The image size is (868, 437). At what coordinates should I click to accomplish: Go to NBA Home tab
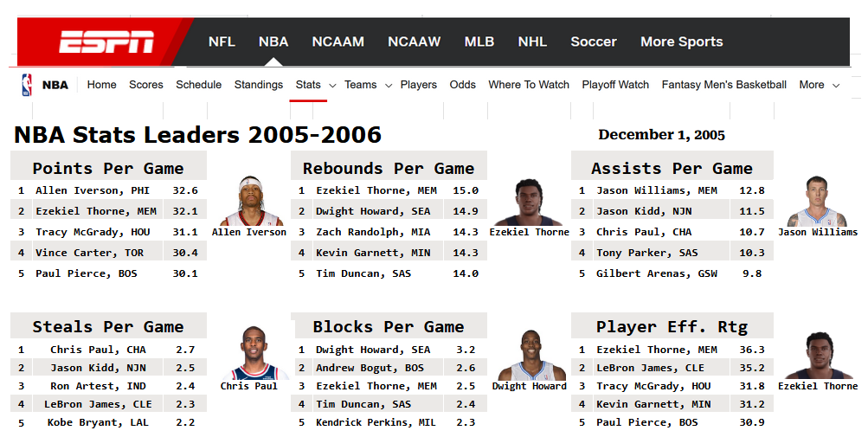point(101,85)
